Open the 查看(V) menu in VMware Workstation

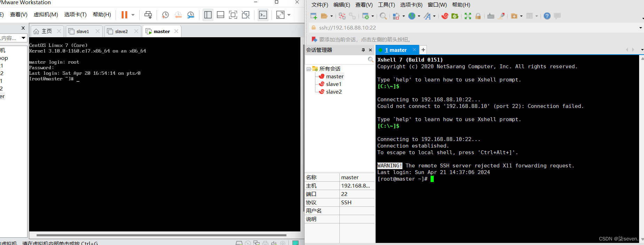[x=18, y=14]
